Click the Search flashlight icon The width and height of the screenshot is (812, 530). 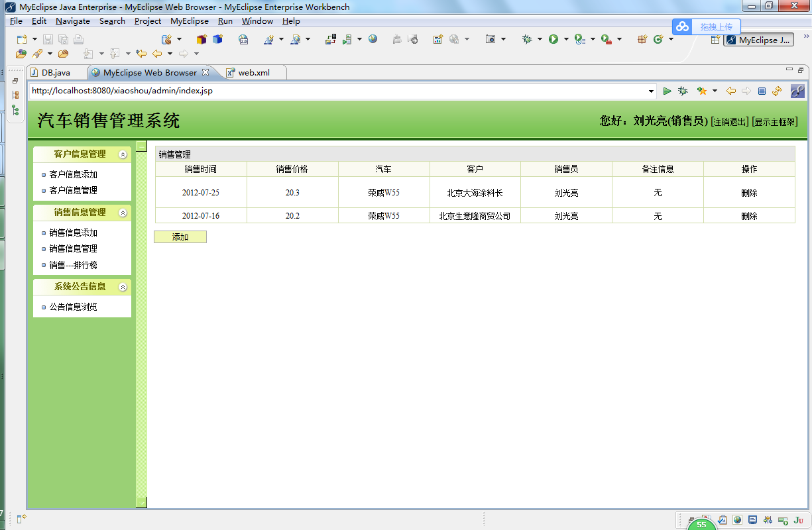[x=37, y=54]
